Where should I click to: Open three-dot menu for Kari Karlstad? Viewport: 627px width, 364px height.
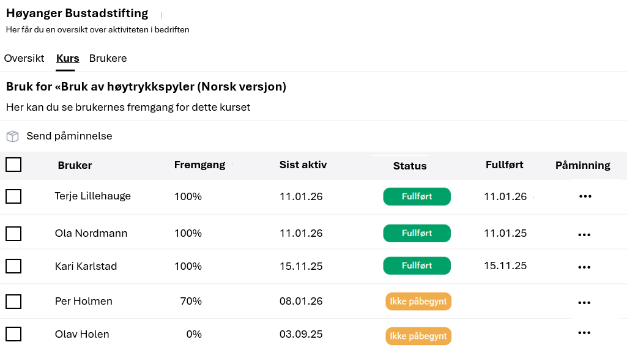click(584, 267)
